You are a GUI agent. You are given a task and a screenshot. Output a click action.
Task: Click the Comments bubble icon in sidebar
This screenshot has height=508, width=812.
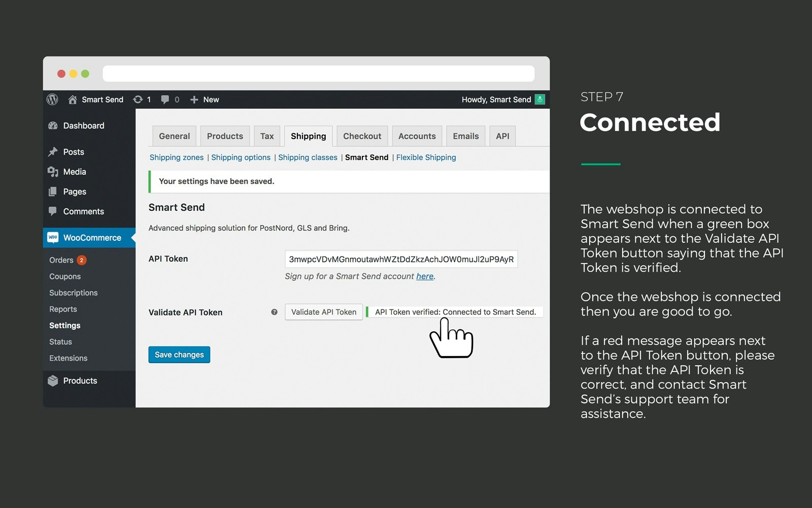pyautogui.click(x=53, y=211)
